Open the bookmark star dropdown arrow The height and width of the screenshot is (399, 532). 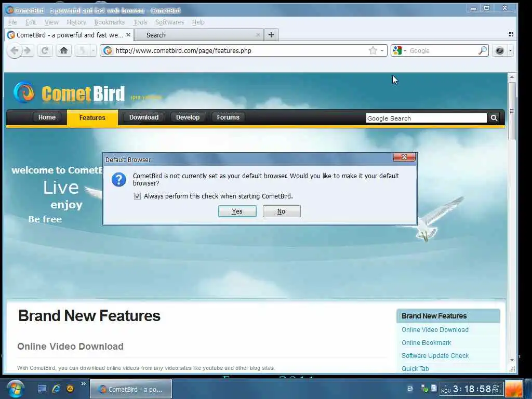click(x=382, y=51)
